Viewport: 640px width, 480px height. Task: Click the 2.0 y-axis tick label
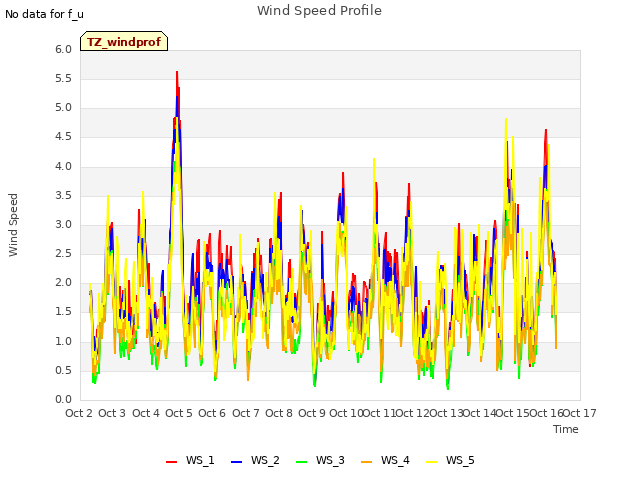[64, 282]
